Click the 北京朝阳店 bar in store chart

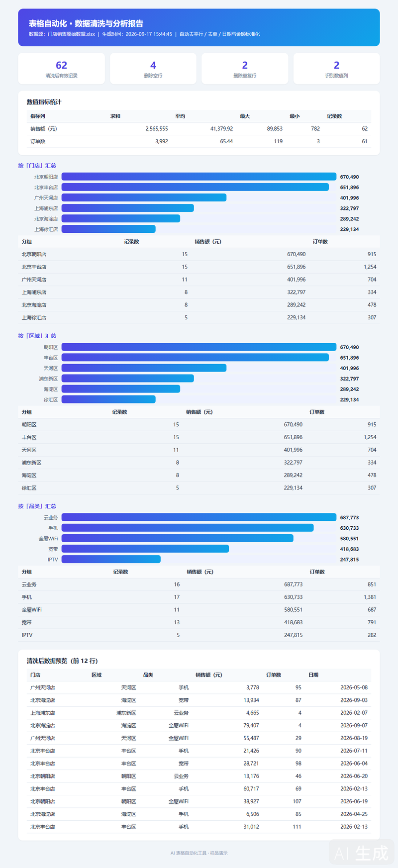[199, 177]
